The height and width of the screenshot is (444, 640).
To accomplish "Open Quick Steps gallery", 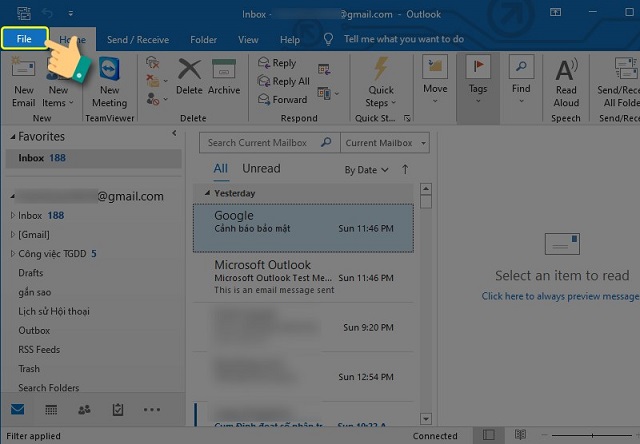I will 381,83.
